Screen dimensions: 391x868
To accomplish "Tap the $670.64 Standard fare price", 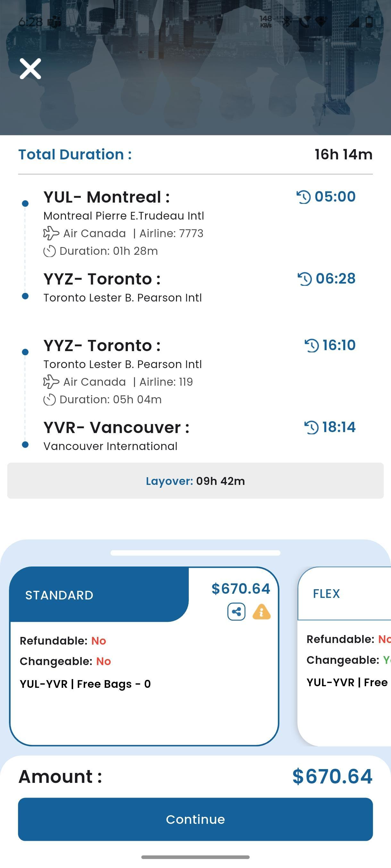I will click(x=241, y=589).
